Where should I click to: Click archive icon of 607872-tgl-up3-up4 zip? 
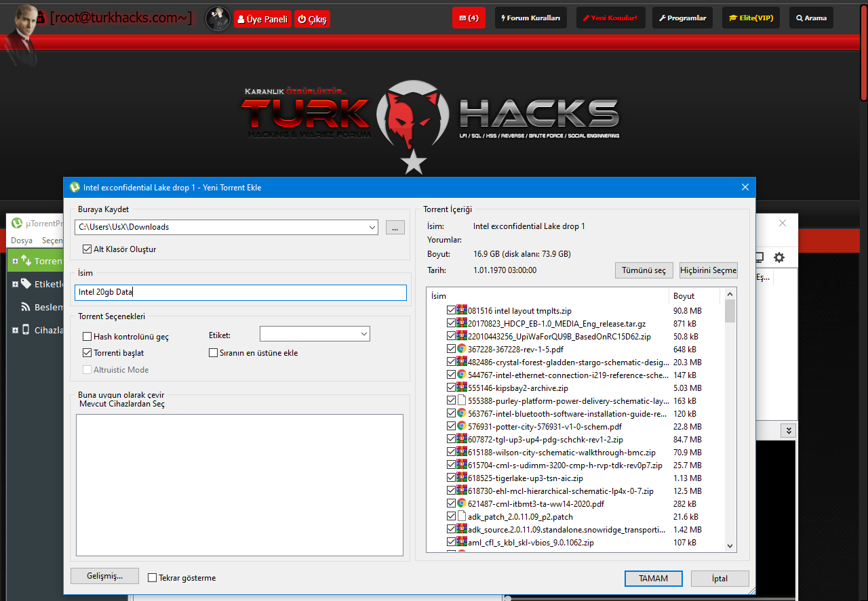462,439
